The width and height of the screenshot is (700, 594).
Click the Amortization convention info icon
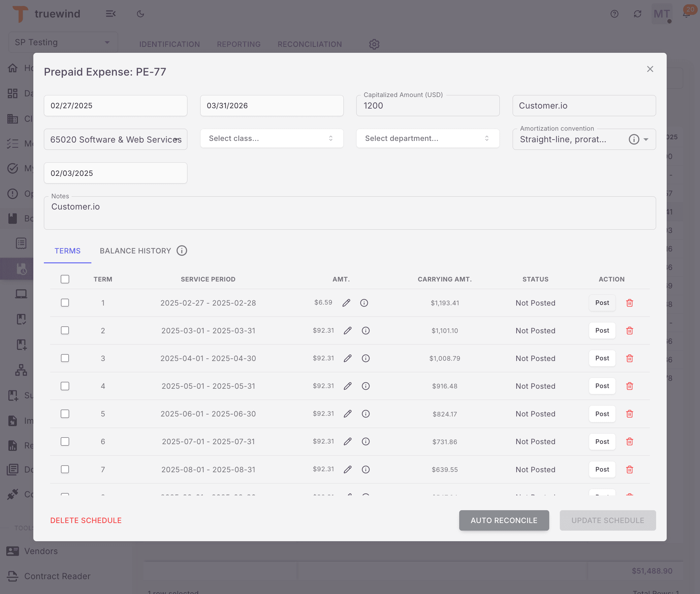[634, 139]
